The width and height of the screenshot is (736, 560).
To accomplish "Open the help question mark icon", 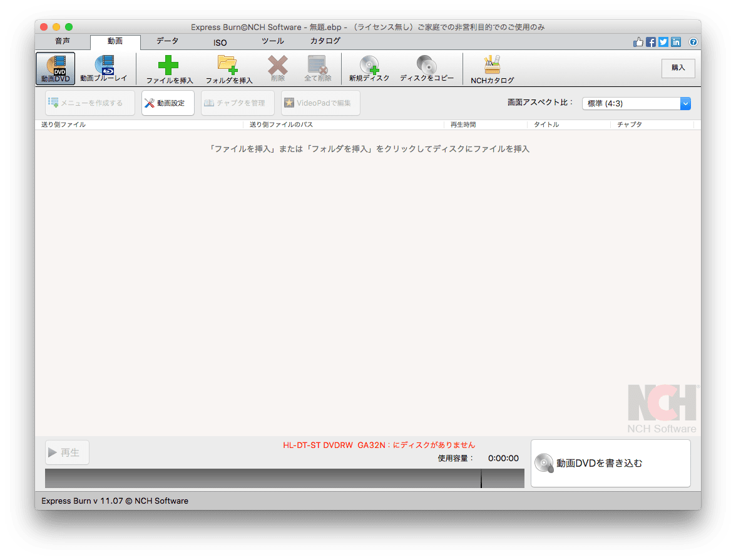I will 693,43.
